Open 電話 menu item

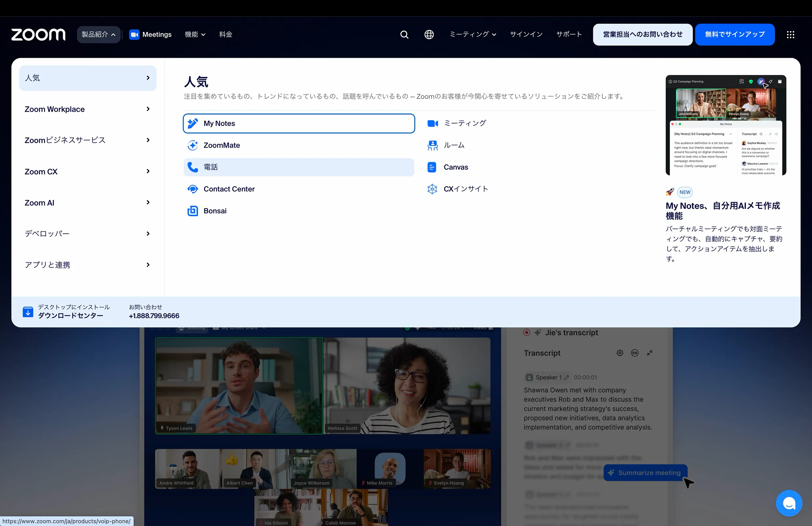[299, 167]
